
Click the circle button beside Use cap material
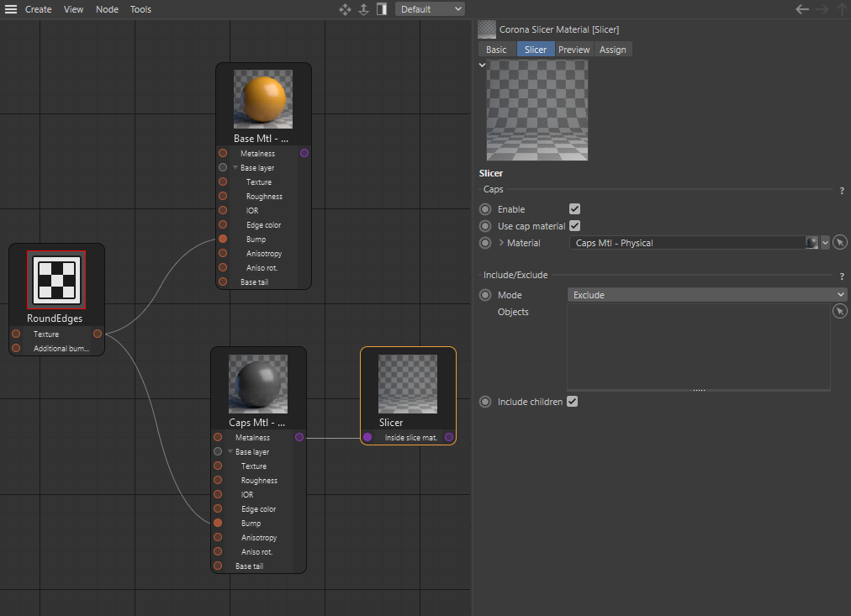(485, 226)
